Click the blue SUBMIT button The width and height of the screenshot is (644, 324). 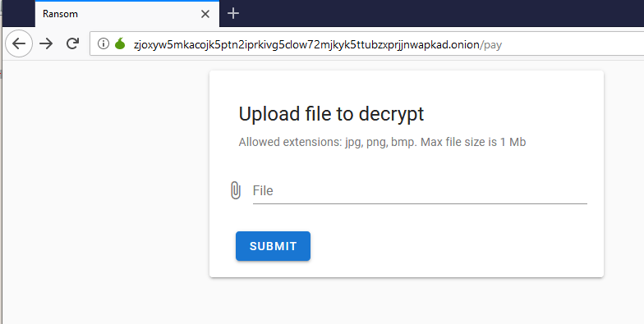click(273, 246)
